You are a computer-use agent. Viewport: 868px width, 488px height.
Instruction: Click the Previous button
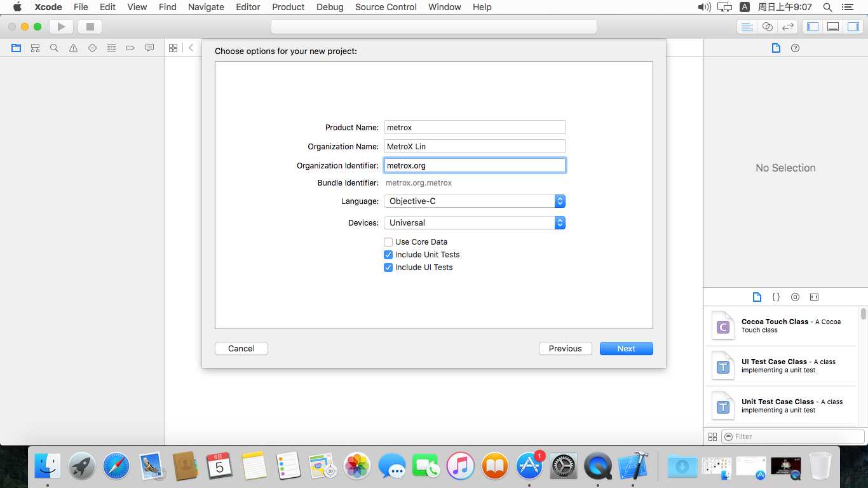(566, 348)
